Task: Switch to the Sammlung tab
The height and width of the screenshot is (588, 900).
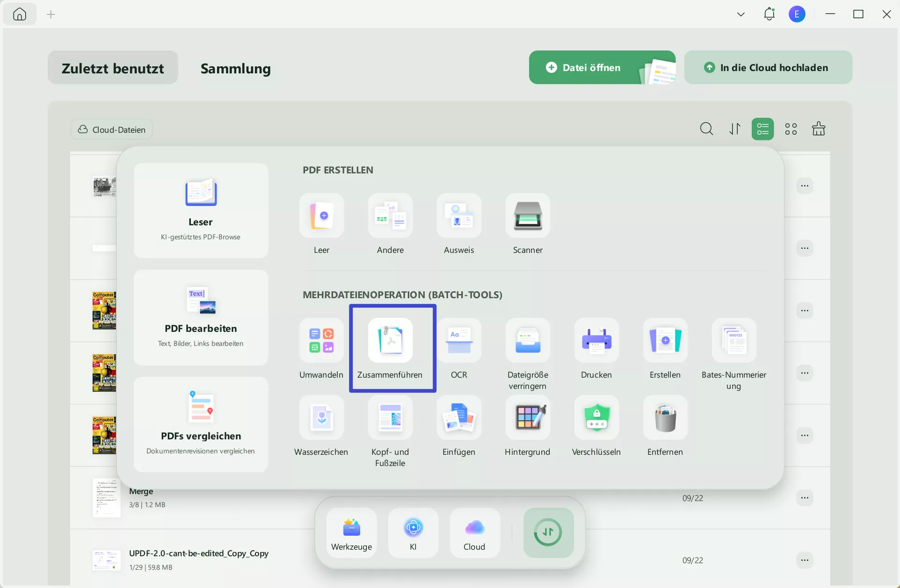Action: tap(235, 68)
